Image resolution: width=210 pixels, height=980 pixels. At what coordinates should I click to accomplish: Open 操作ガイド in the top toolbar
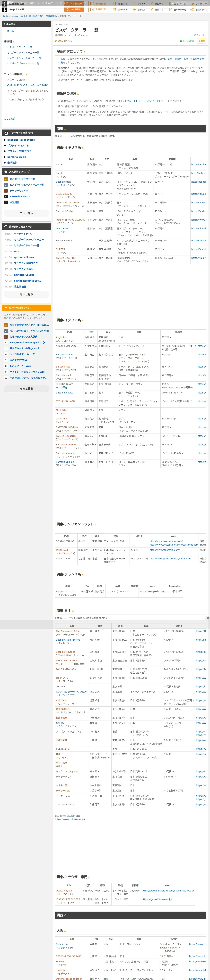point(120,9)
